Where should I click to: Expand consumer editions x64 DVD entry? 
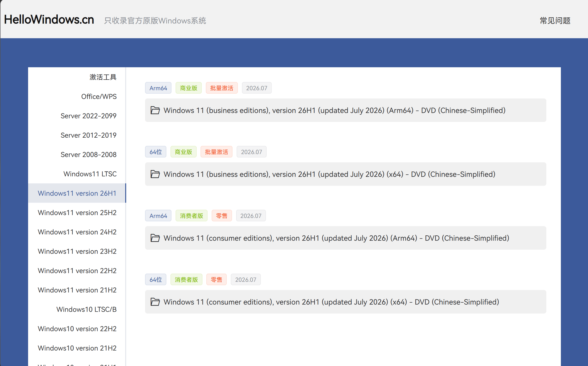pos(346,302)
